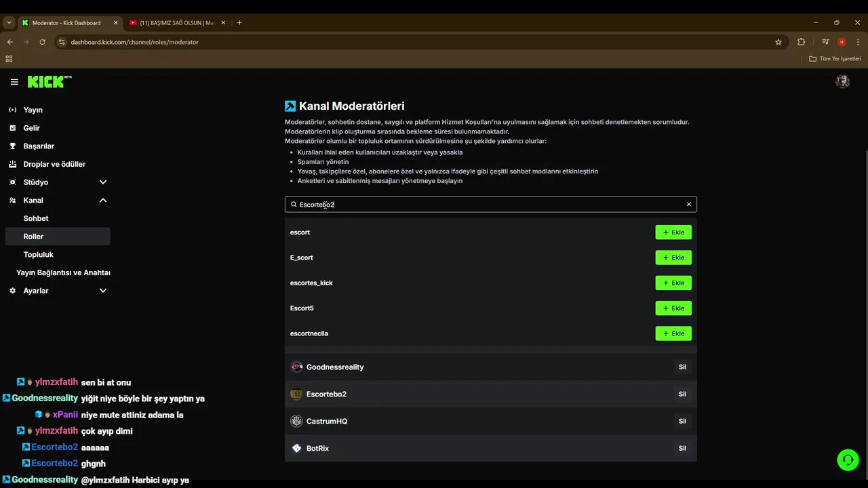This screenshot has height=488, width=868.
Task: Bookmark this page with the star icon
Action: click(x=778, y=42)
